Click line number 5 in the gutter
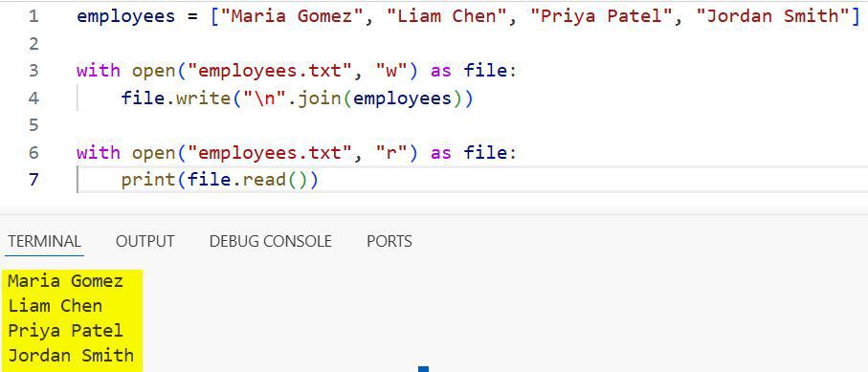 (33, 125)
